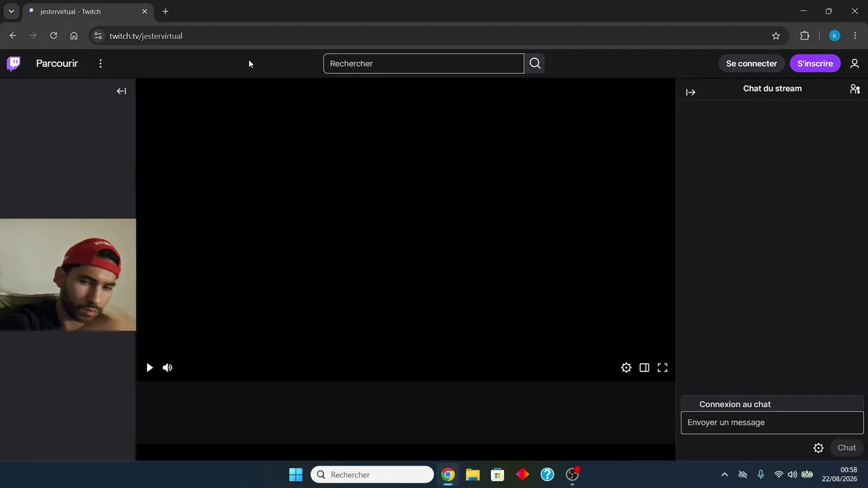Click the twitch.tv/jestervirtual address bar
The height and width of the screenshot is (488, 868).
pos(434,36)
